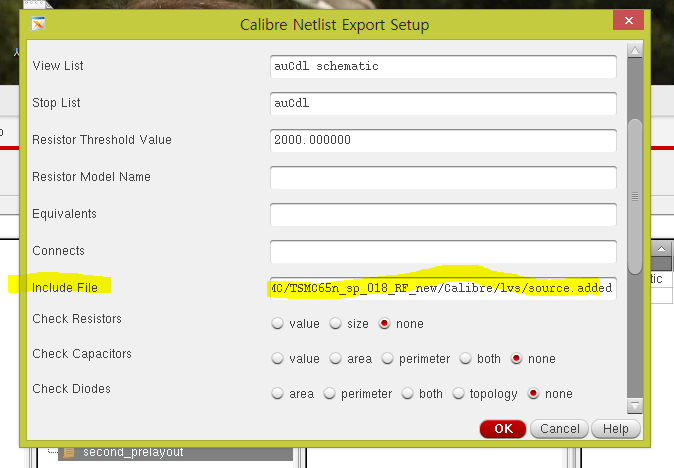Click the dialog's application icon in title bar
The height and width of the screenshot is (468, 674).
38,24
